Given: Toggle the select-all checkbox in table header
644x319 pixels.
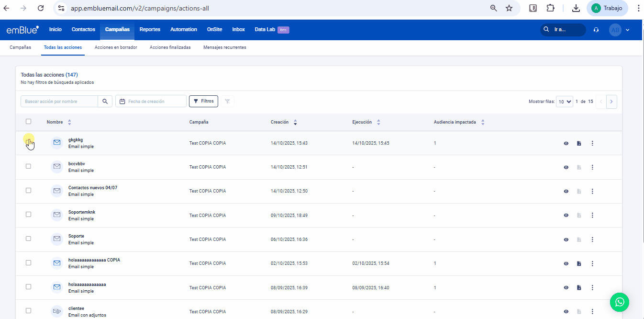Looking at the screenshot, I should 28,122.
